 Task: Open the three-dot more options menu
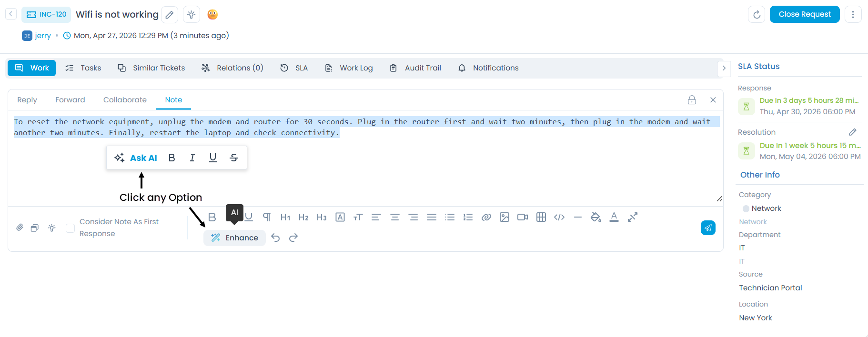[852, 15]
